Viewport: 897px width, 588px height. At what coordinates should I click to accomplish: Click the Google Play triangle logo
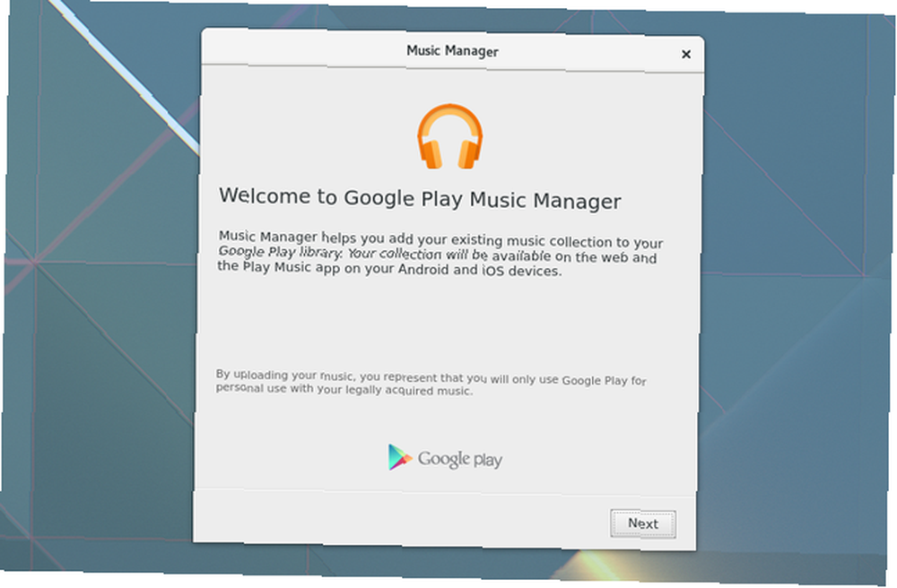coord(400,457)
